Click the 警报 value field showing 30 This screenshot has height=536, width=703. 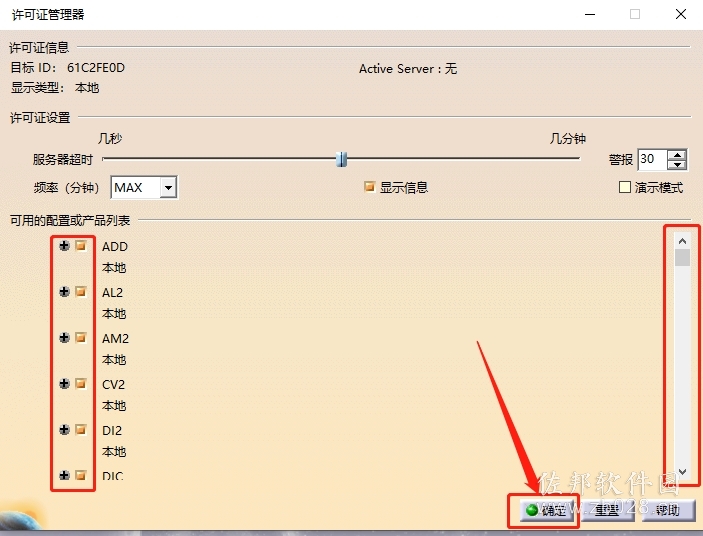tap(653, 159)
